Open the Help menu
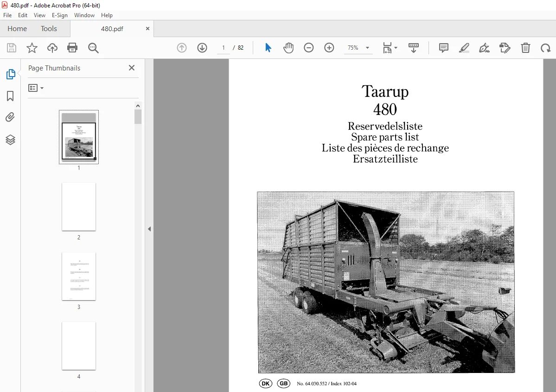The width and height of the screenshot is (556, 392). pyautogui.click(x=107, y=15)
